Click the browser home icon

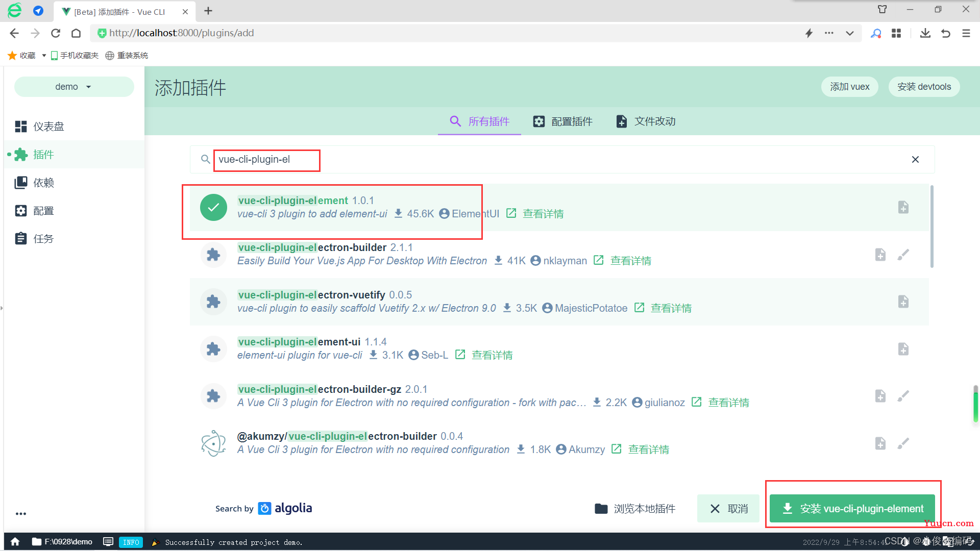76,33
